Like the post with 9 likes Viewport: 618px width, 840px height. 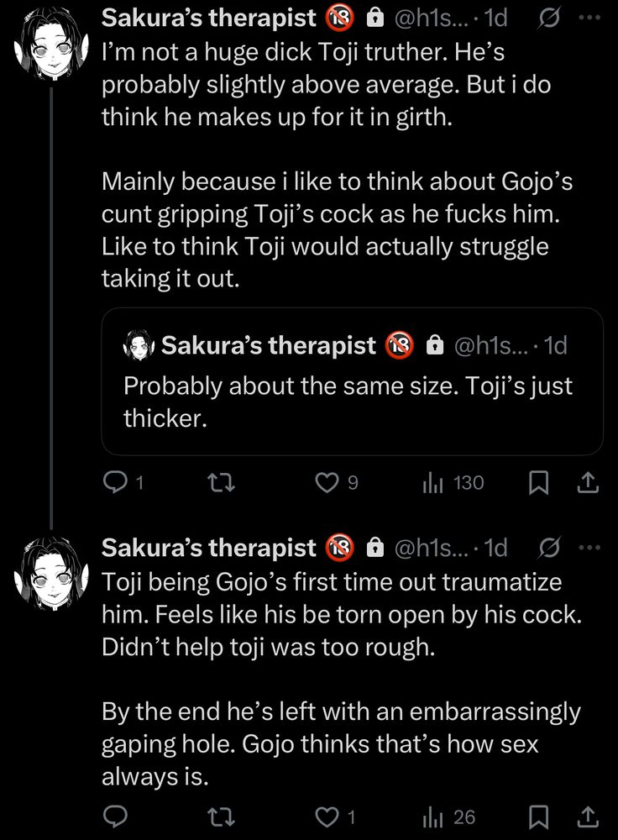click(325, 482)
